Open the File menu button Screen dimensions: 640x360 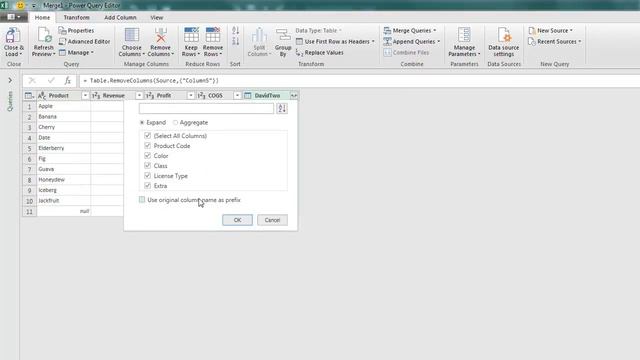click(x=13, y=17)
